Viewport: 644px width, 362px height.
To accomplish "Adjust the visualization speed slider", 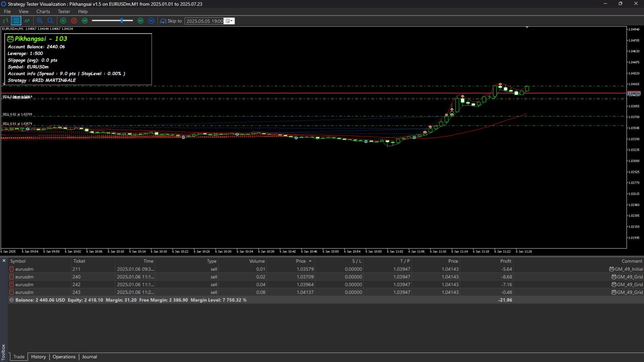I will (122, 21).
